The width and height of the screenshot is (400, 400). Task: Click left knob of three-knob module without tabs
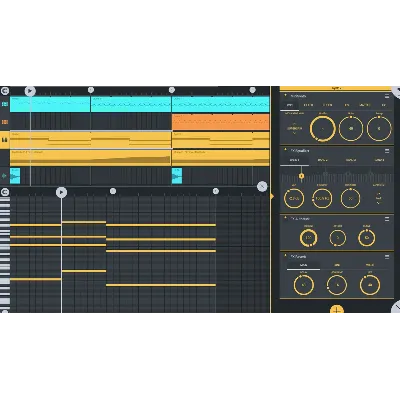(308, 238)
